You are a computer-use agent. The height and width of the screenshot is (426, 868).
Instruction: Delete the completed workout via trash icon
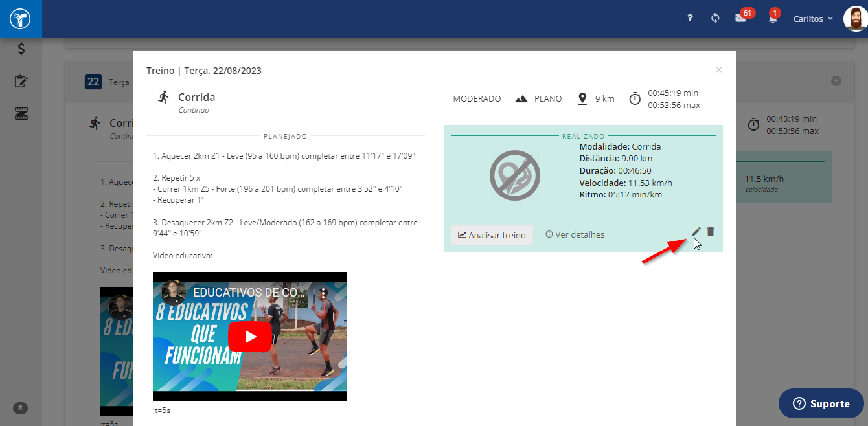[x=711, y=232]
